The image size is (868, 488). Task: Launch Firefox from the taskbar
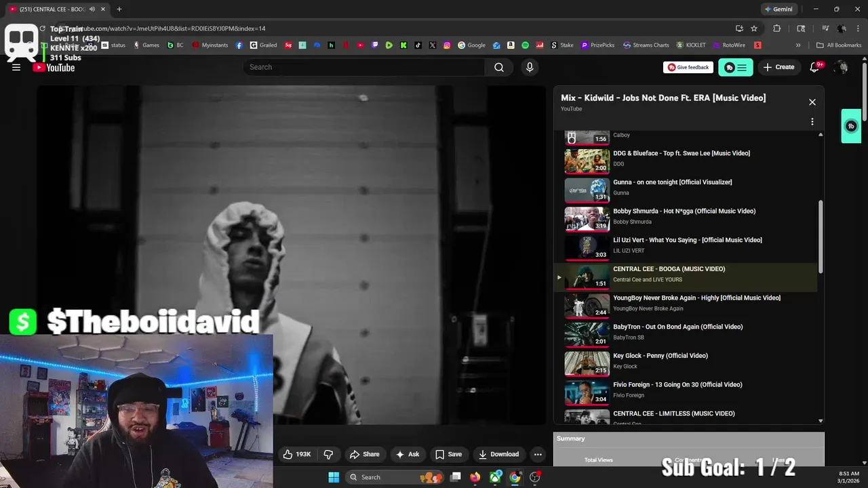coord(475,477)
